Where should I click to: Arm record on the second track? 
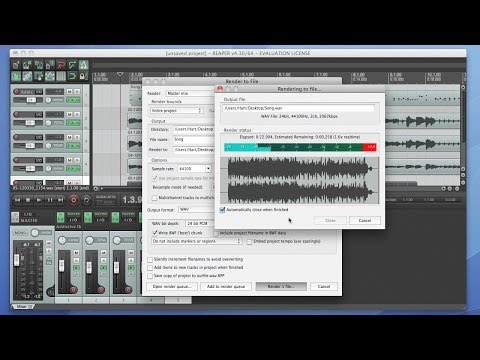[16, 114]
